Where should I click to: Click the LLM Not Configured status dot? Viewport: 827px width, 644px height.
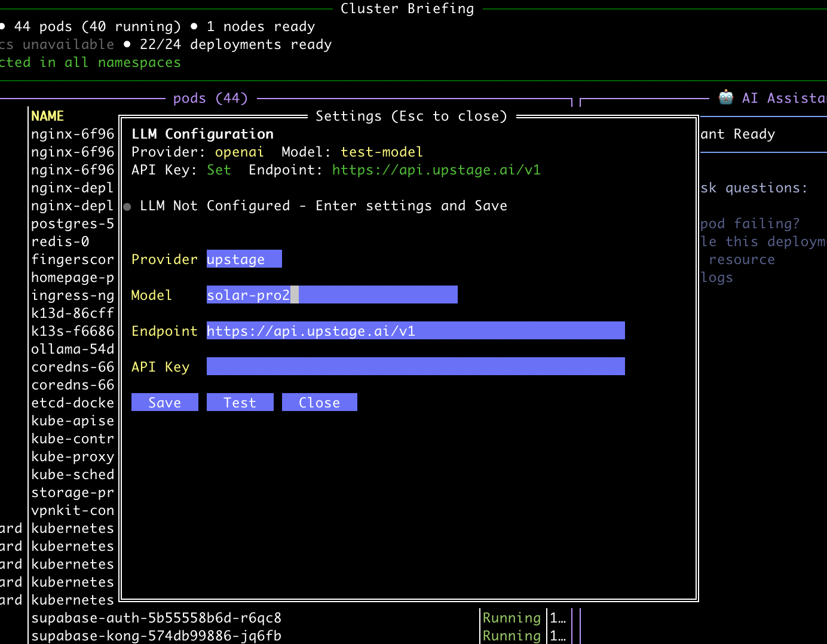127,207
